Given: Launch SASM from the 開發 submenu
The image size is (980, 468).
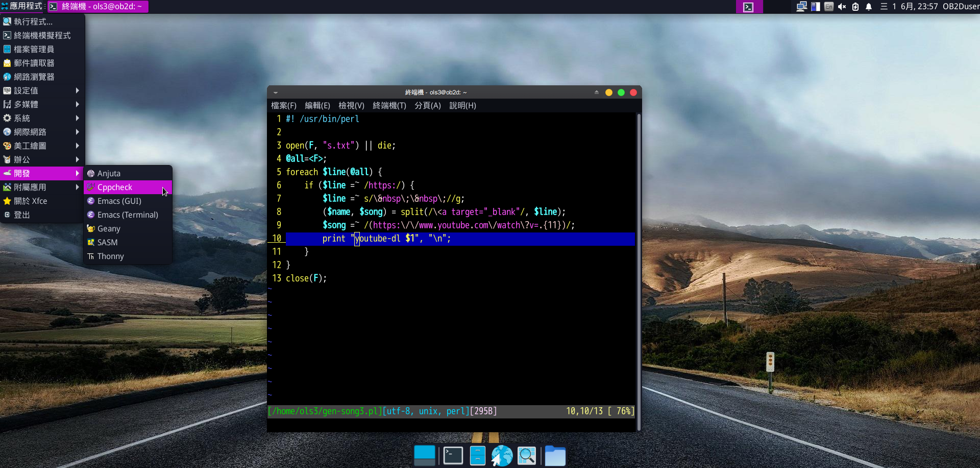Looking at the screenshot, I should click(128, 242).
